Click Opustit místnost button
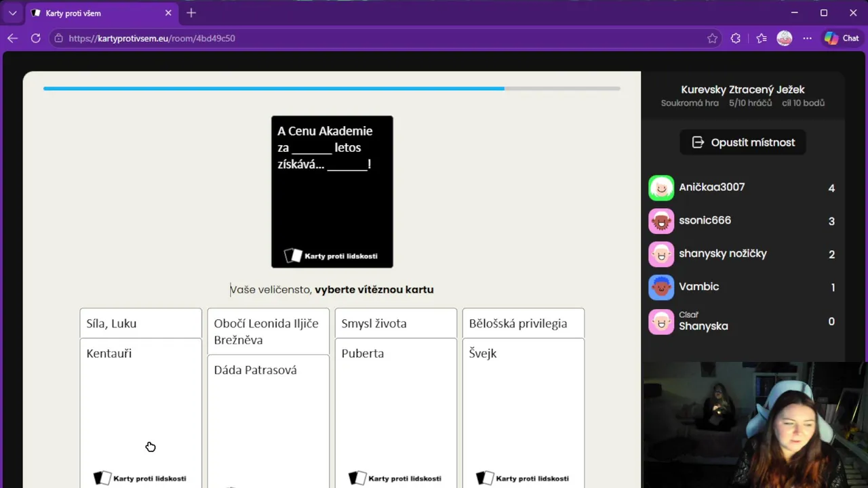This screenshot has width=868, height=488. 743,142
